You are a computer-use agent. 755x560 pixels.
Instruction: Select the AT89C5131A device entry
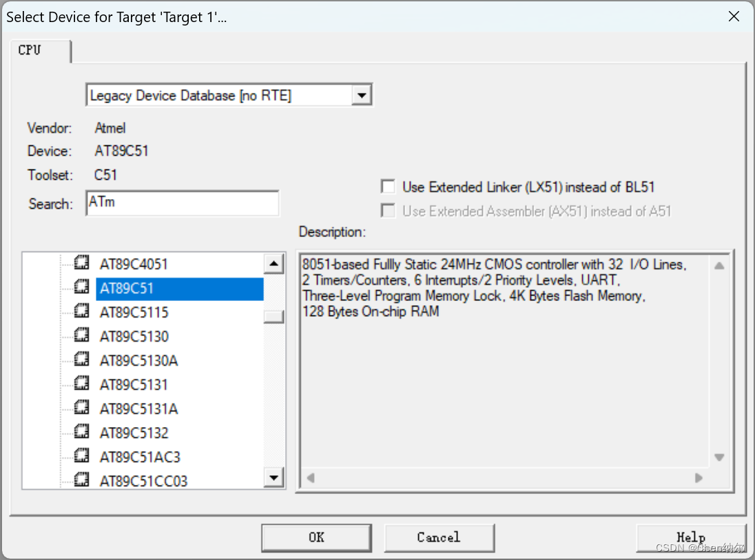pos(138,408)
